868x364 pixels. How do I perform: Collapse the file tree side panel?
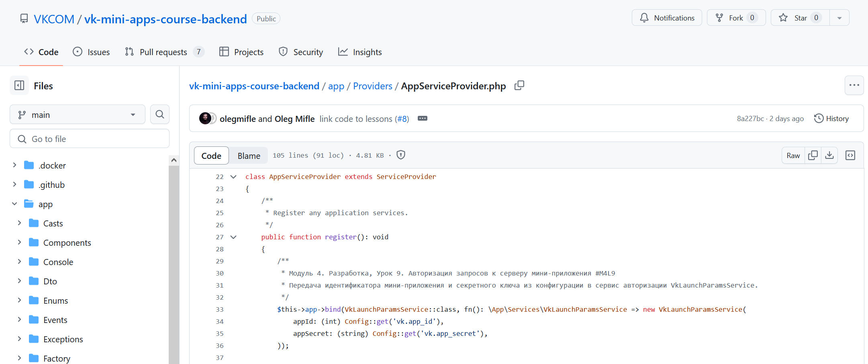coord(19,86)
